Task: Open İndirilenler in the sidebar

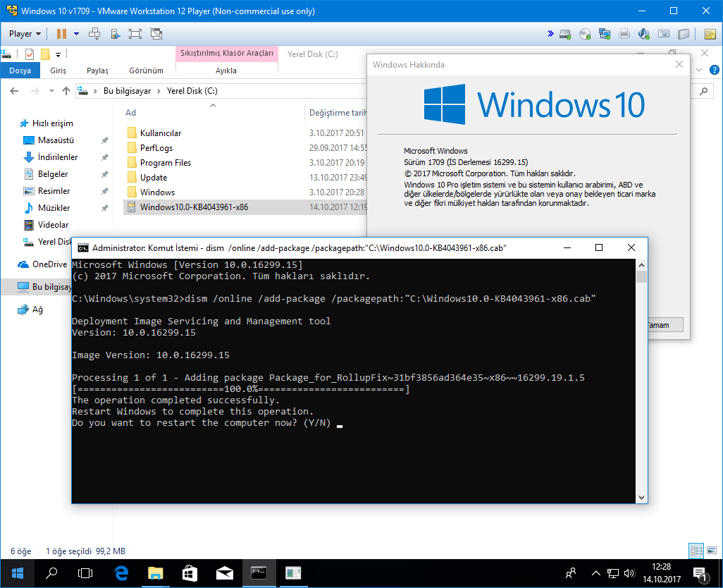Action: [x=58, y=157]
